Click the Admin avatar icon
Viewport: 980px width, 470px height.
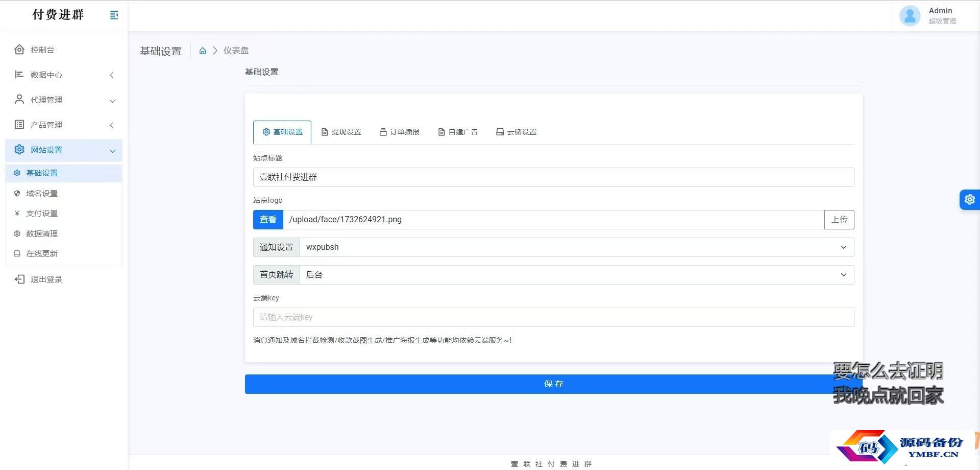(910, 15)
